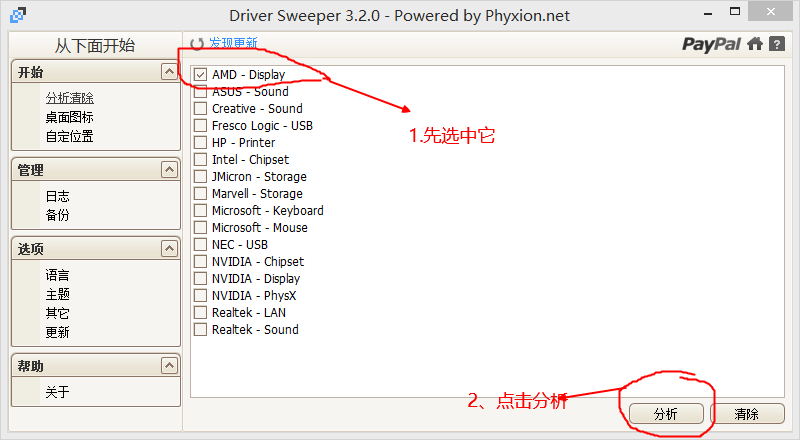Viewport: 800px width, 440px height.
Task: Click the Driver Sweeper title bar icon
Action: point(18,15)
